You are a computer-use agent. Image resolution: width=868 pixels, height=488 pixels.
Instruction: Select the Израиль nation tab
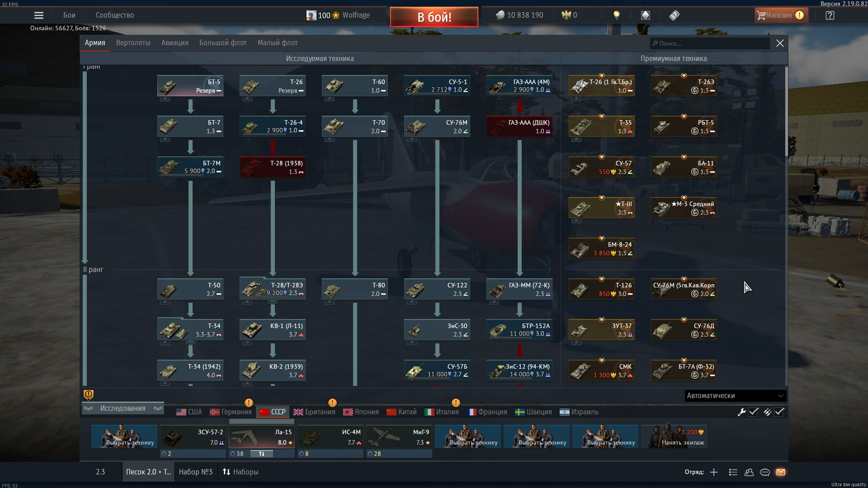(579, 412)
